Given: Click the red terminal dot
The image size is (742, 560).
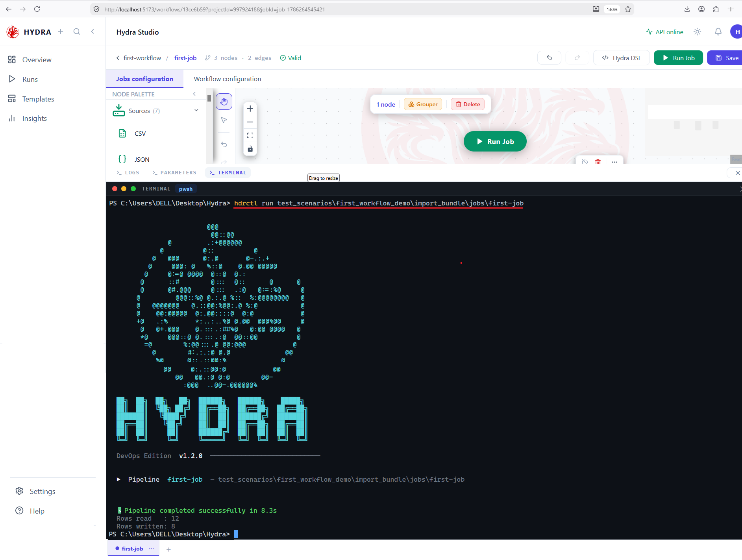Looking at the screenshot, I should tap(115, 189).
